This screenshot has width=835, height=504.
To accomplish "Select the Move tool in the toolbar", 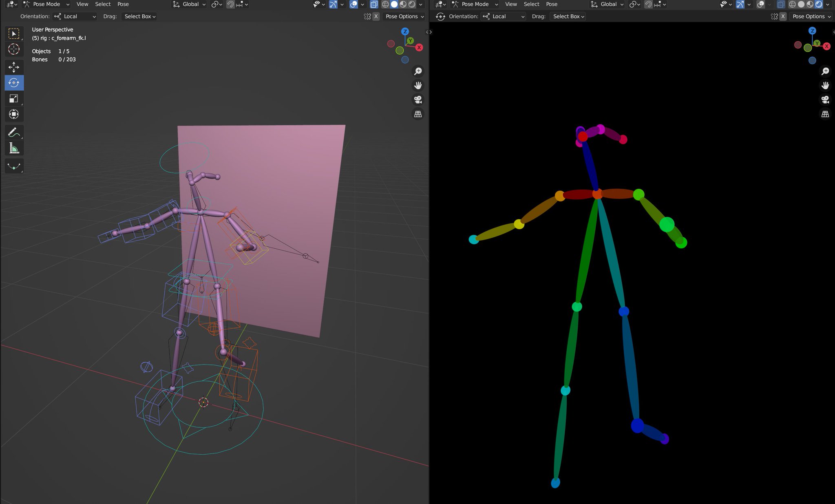I will click(14, 66).
